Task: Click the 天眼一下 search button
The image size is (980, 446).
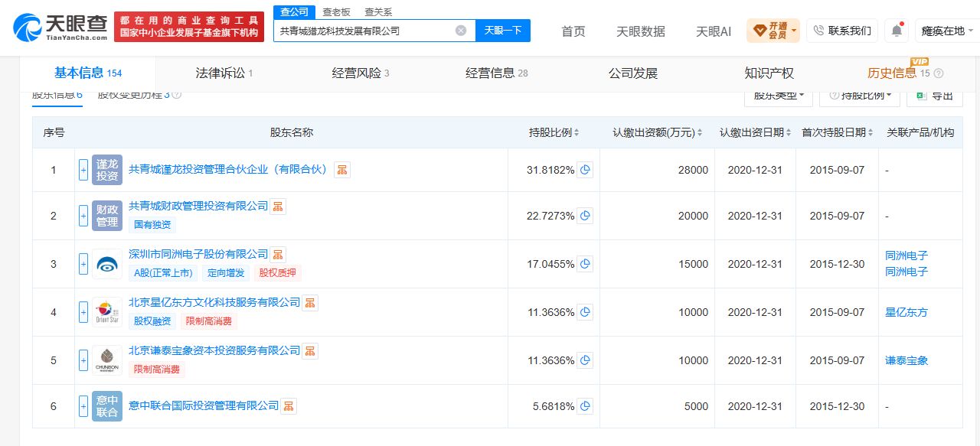Action: coord(503,31)
